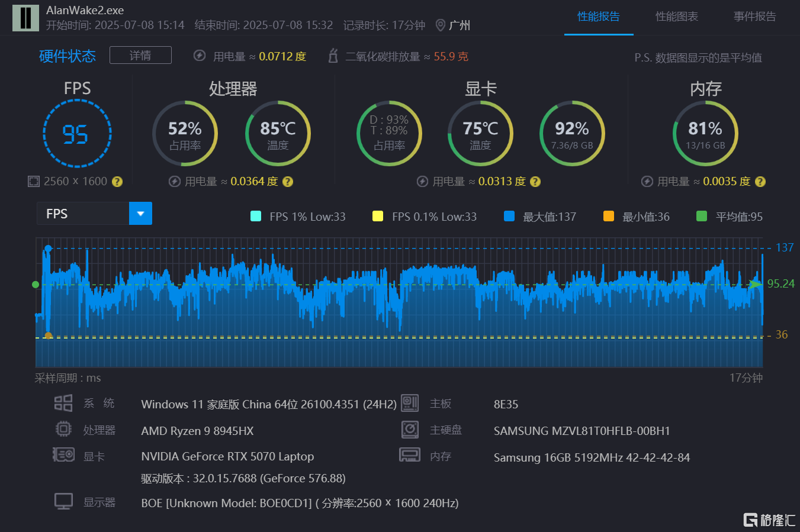Toggle the 最小值:36 legend swatch

point(608,216)
